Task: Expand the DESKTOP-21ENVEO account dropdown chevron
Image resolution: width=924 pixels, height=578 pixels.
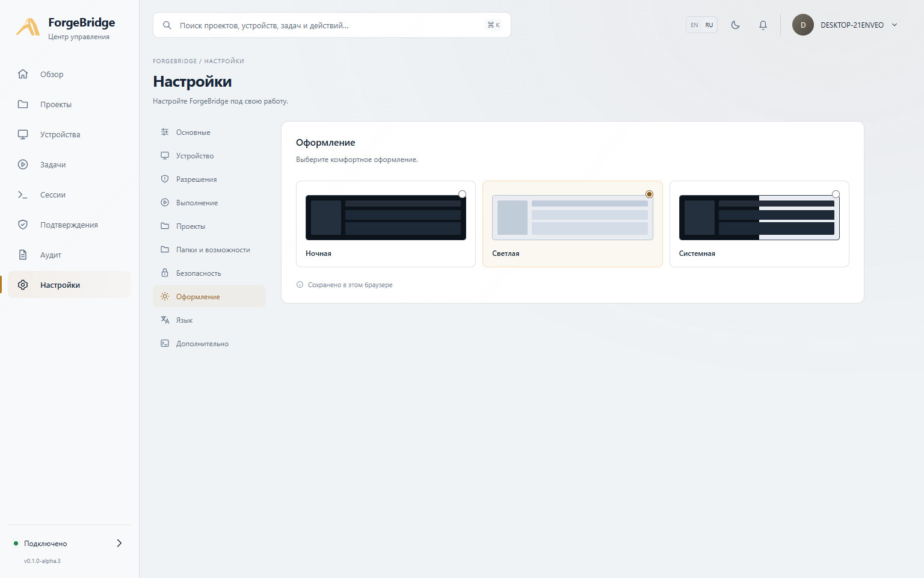Action: (895, 25)
